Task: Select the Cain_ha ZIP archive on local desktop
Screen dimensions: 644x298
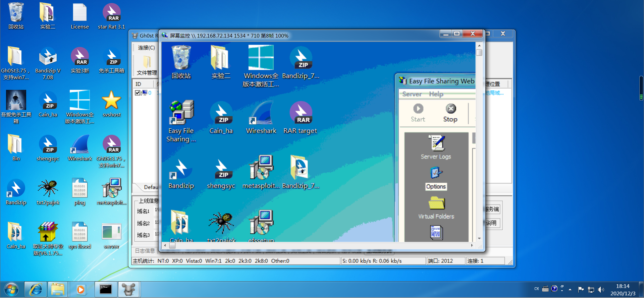Action: coord(48,104)
